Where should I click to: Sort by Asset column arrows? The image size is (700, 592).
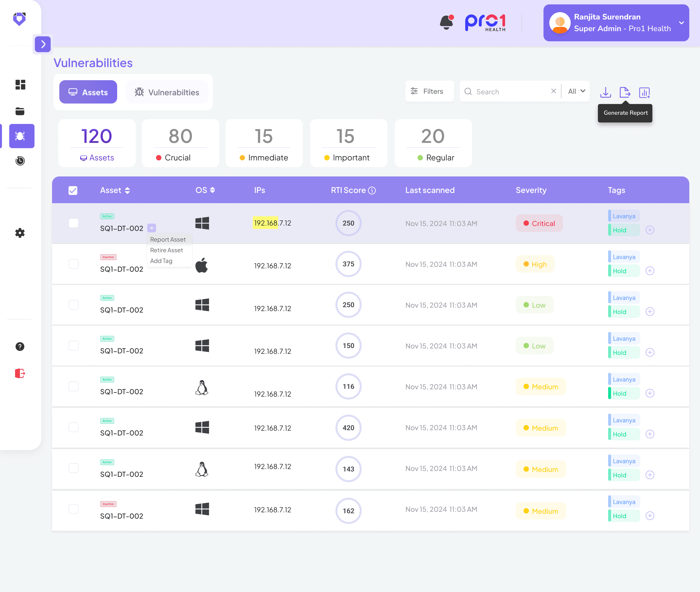click(127, 190)
